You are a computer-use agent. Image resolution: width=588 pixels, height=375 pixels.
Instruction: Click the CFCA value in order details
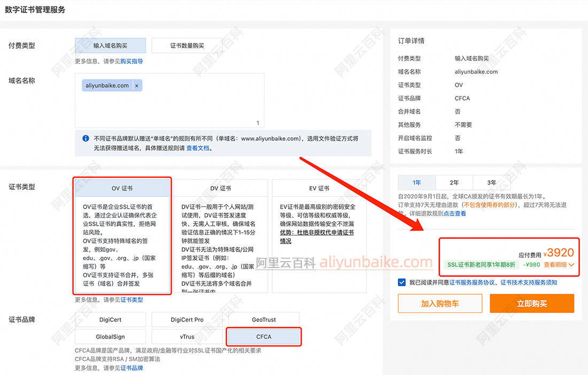tap(462, 98)
